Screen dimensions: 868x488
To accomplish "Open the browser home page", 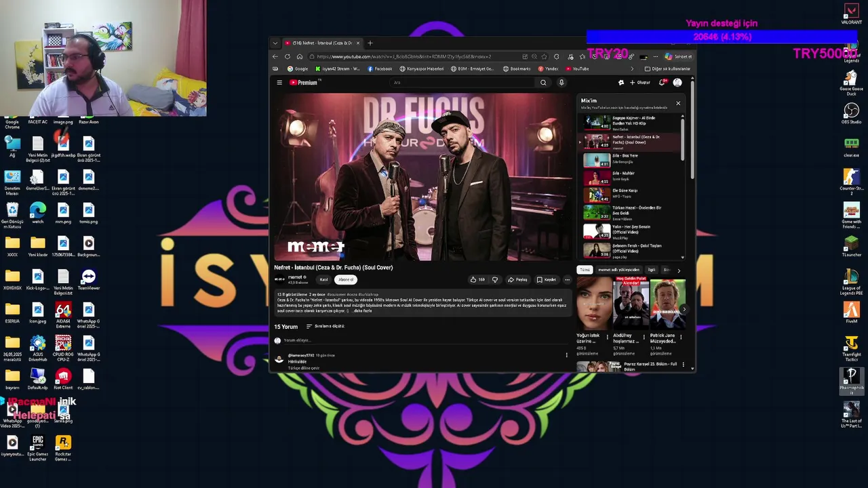I will [x=300, y=56].
